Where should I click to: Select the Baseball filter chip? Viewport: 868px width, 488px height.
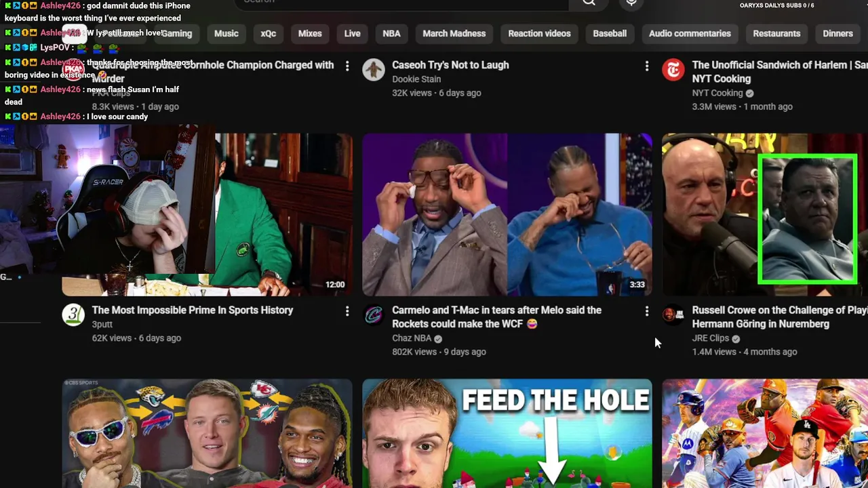[x=610, y=33]
